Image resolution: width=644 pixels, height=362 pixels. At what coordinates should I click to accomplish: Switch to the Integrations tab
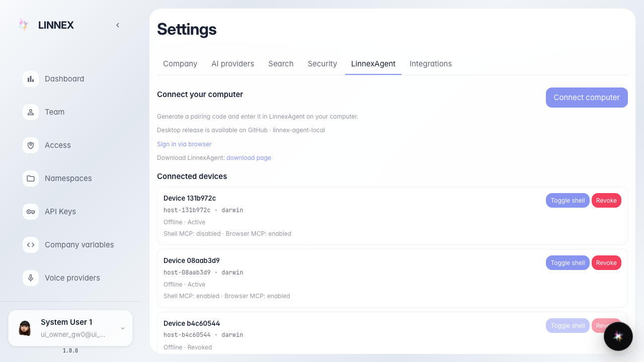(431, 64)
